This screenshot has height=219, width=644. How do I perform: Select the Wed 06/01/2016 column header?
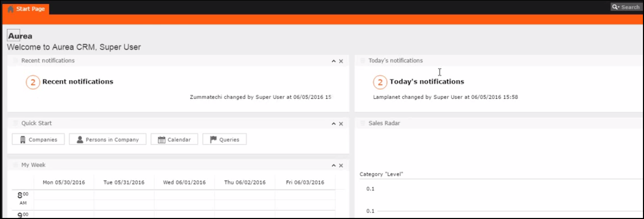click(x=184, y=183)
